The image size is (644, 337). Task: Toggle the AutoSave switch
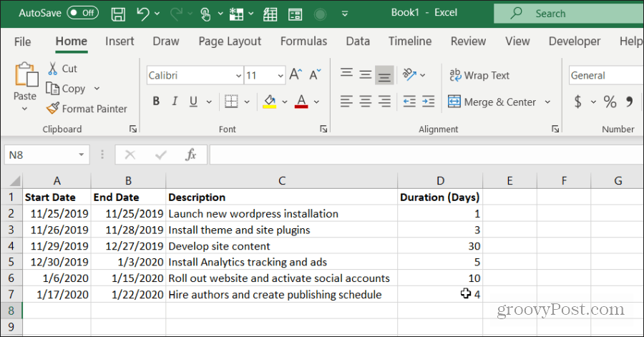82,13
